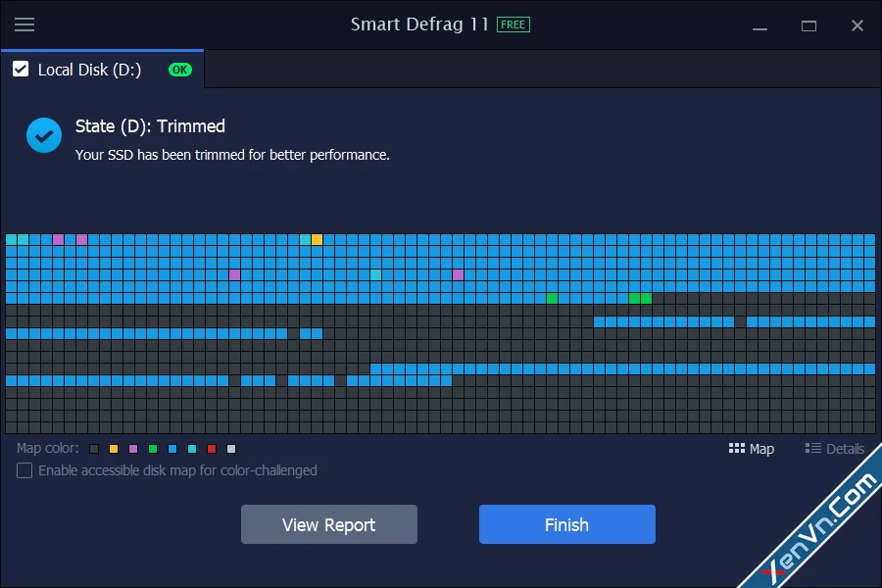Close the Smart Defrag window
This screenshot has width=882, height=588.
click(x=857, y=25)
